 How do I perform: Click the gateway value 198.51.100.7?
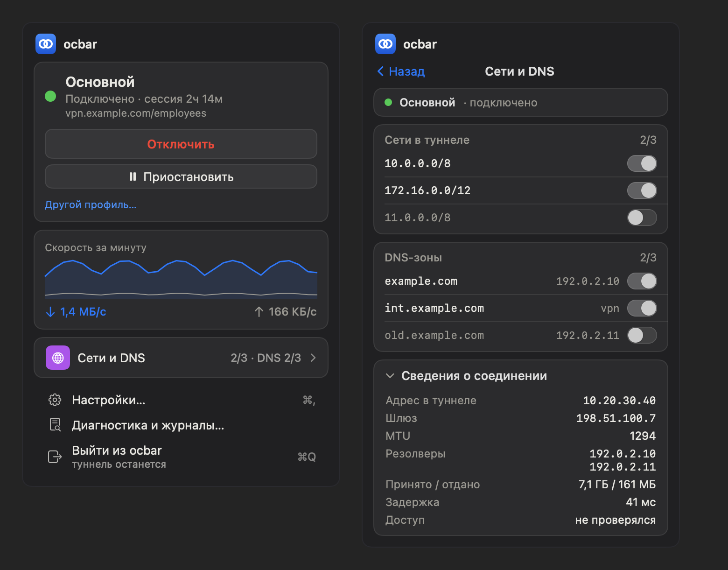click(x=616, y=418)
